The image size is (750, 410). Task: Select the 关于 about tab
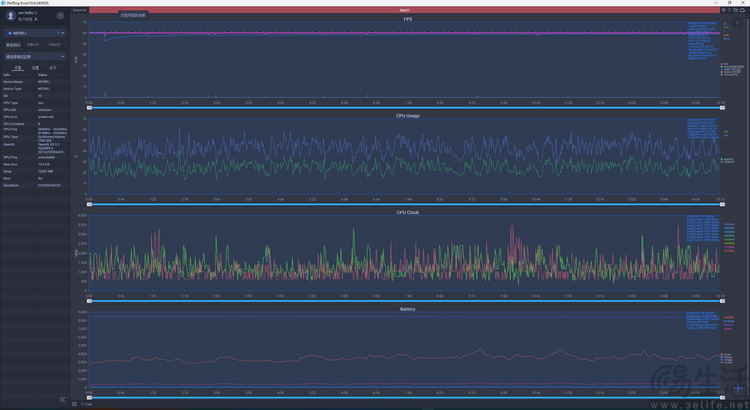(53, 68)
